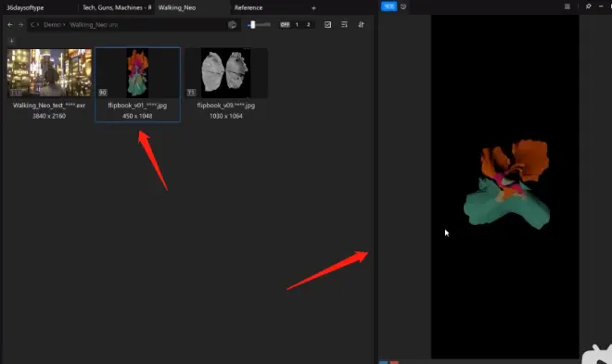Select the flipbook_v09 jpg thumbnail

coord(226,73)
